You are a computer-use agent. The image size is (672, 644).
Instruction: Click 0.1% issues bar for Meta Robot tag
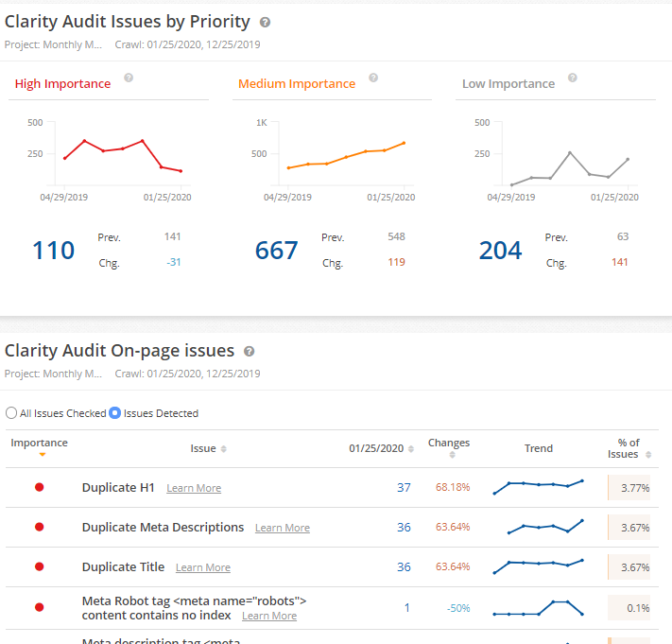629,607
